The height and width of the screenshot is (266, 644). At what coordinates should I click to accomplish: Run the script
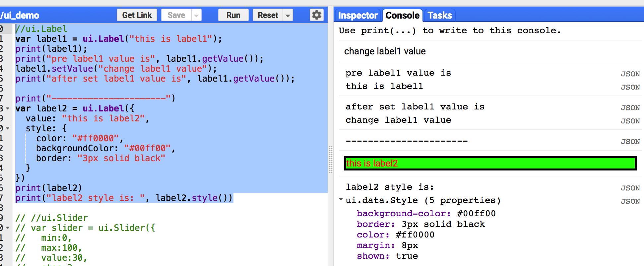[x=233, y=15]
